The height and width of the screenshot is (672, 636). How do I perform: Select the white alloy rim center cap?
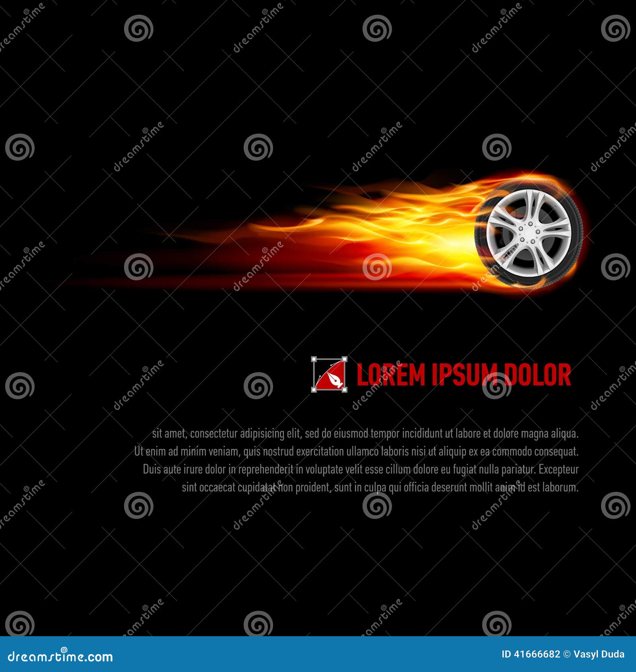coord(527,233)
